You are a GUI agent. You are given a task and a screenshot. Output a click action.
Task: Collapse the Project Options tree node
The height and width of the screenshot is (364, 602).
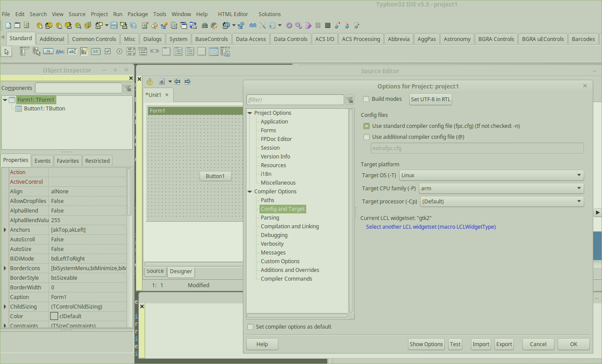[250, 113]
